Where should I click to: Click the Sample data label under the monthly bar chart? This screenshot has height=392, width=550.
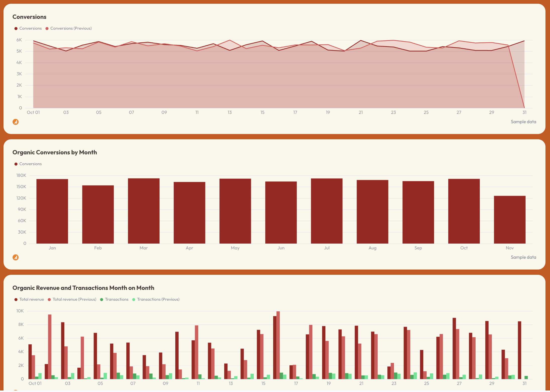pos(523,257)
